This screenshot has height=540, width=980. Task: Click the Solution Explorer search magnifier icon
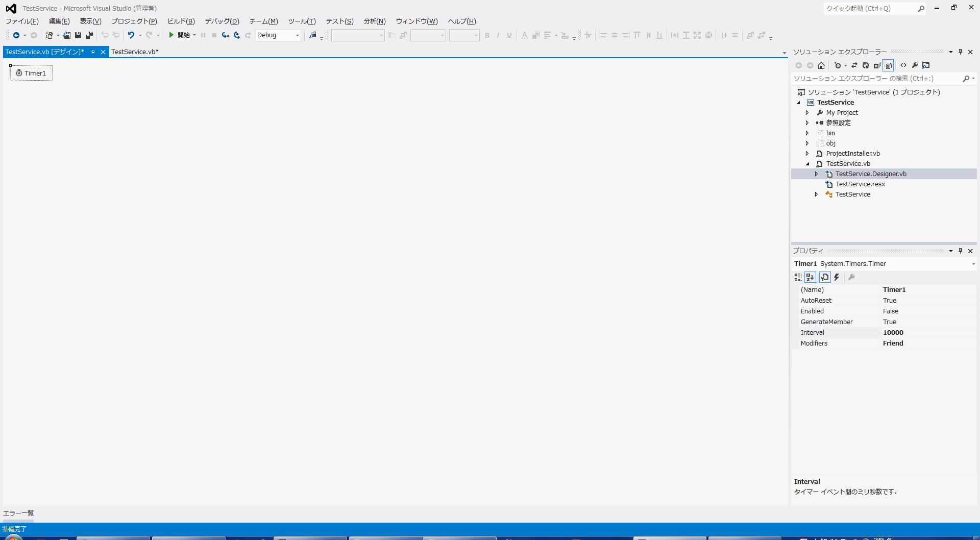coord(966,79)
